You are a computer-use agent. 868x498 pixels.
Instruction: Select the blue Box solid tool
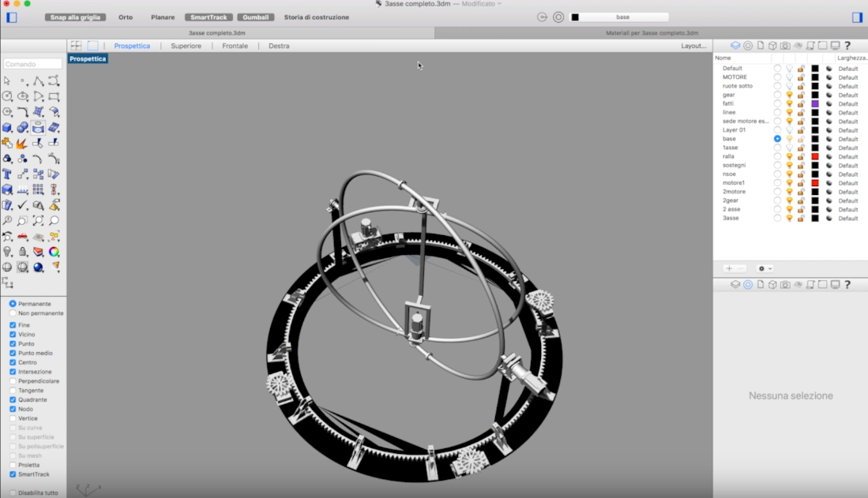pyautogui.click(x=7, y=127)
